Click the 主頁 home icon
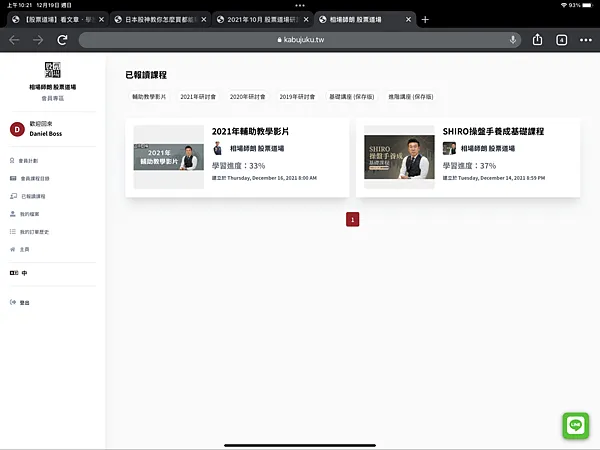The image size is (600, 450). coord(13,249)
